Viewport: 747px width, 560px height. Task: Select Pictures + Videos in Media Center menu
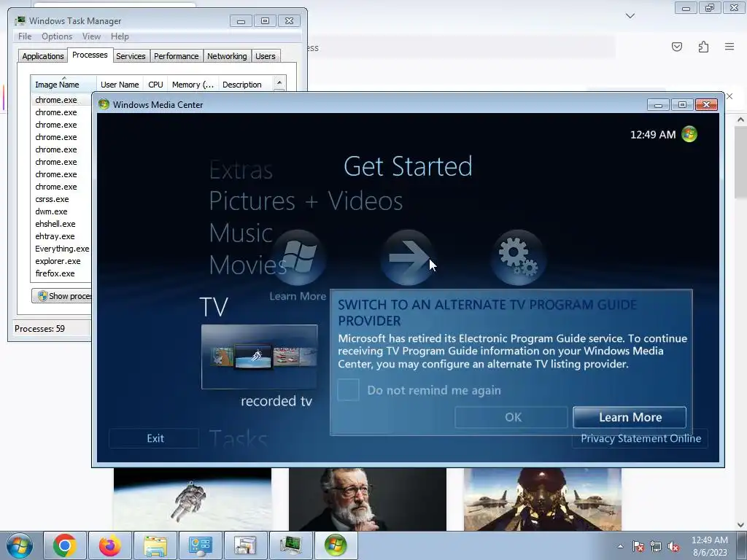[306, 201]
